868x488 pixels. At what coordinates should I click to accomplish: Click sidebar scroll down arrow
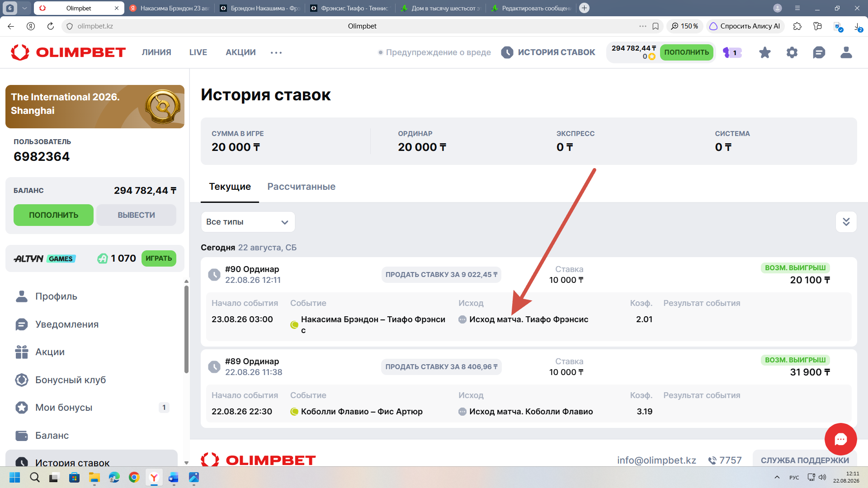point(186,463)
